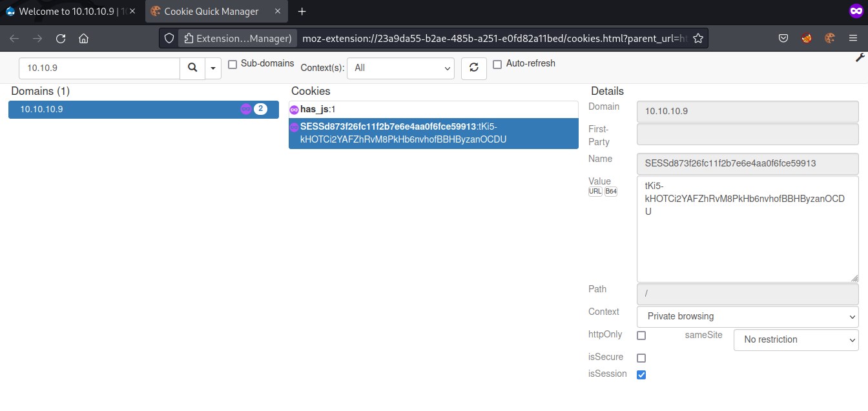Click the cookie Value text area
The image size is (868, 411).
747,245
